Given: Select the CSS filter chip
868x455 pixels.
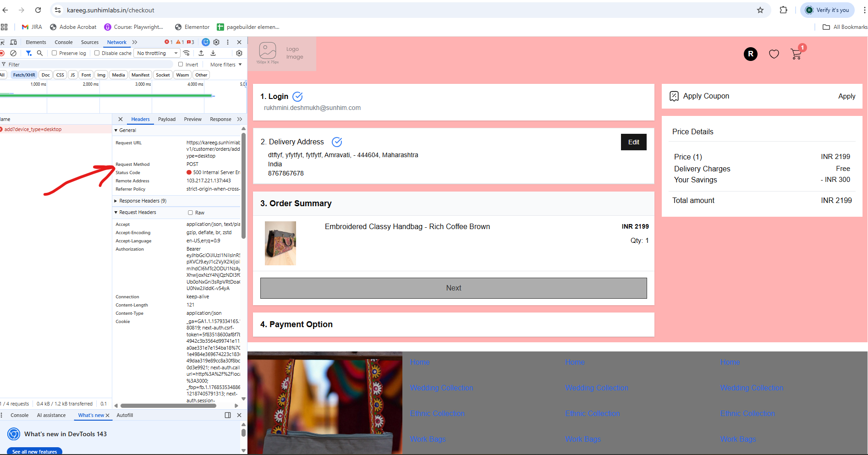Looking at the screenshot, I should (x=60, y=75).
